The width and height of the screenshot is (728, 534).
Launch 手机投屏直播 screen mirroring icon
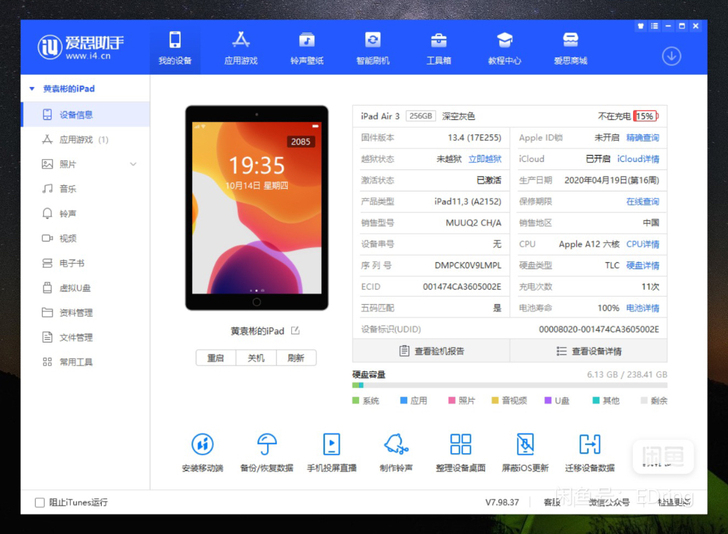tap(331, 444)
